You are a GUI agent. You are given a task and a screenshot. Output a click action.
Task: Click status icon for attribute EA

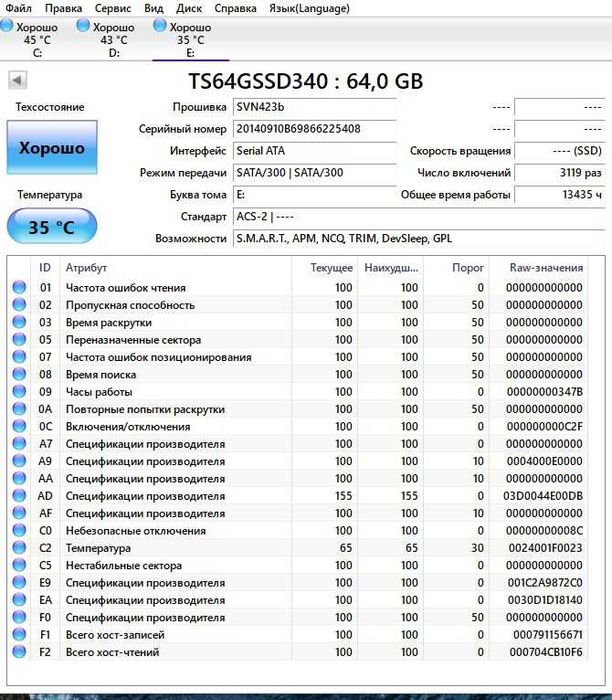point(19,600)
